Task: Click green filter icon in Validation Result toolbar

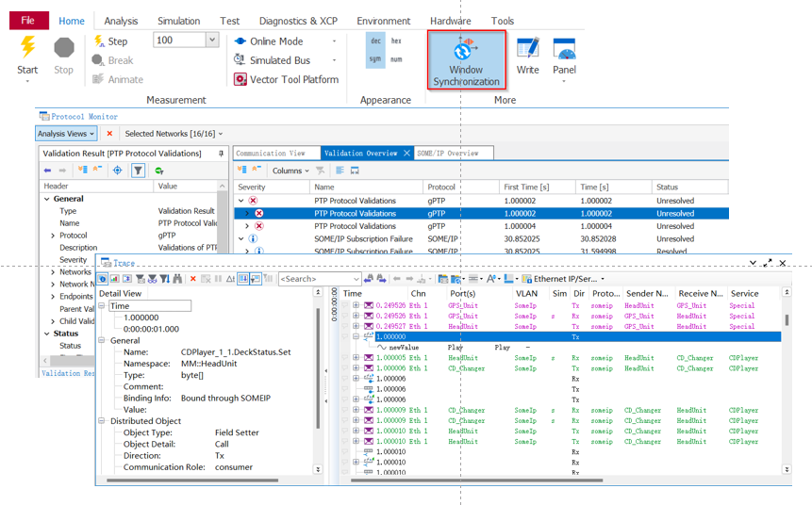Action: click(159, 171)
